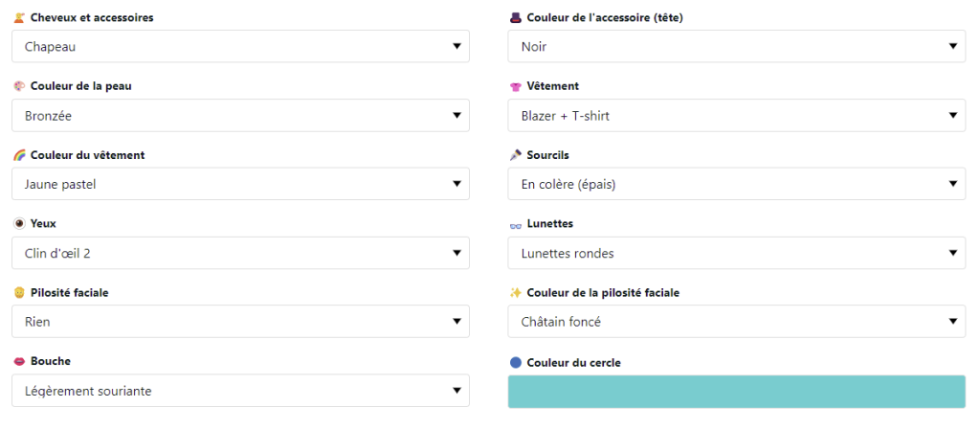Viewport: 980px width, 430px height.
Task: Click the lips icon next to Bouche
Action: click(x=19, y=361)
